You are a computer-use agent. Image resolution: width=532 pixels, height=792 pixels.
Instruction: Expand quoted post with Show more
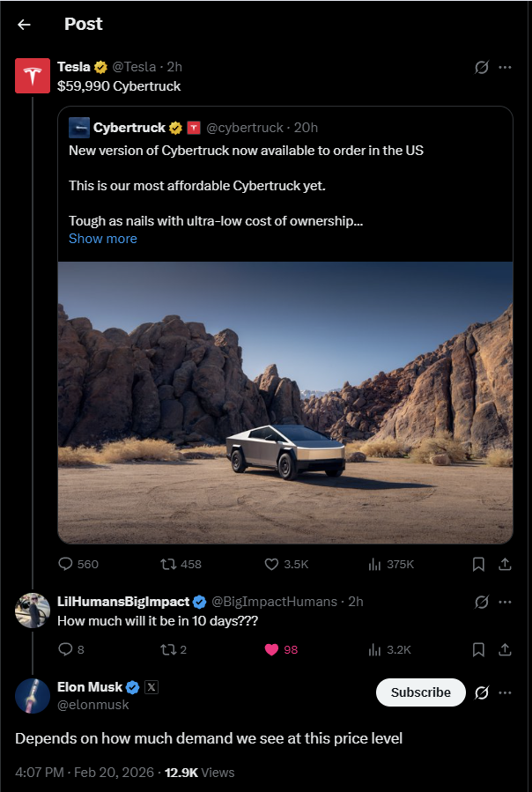[x=103, y=239]
